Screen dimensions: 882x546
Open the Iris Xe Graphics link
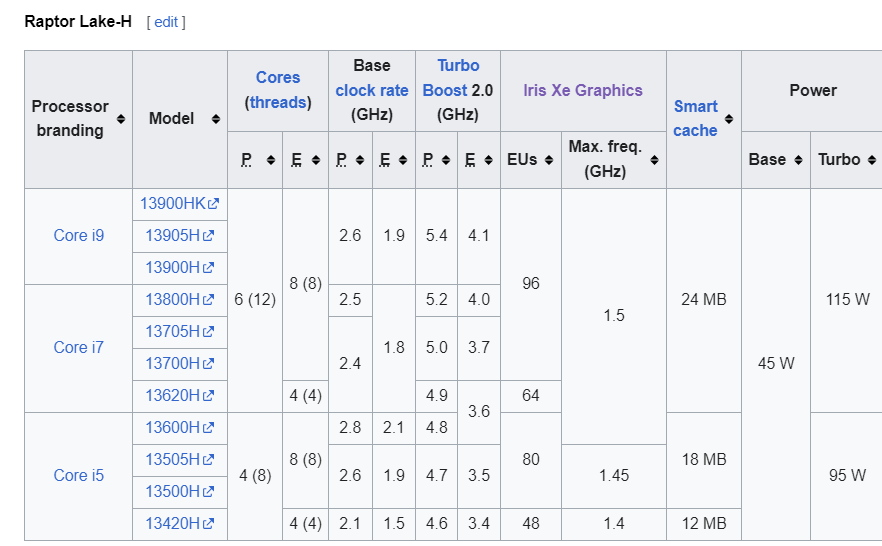pyautogui.click(x=582, y=90)
